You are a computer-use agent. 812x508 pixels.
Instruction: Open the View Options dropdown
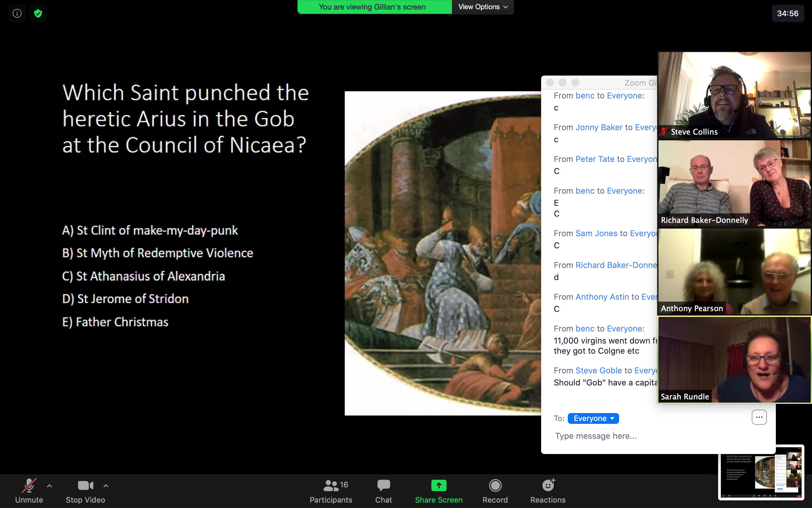482,7
